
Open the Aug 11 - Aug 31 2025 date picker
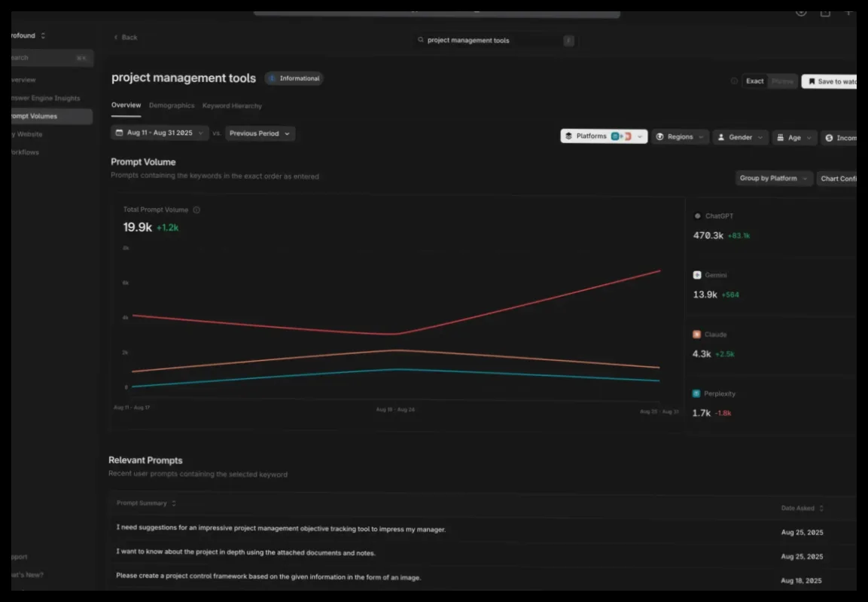[x=160, y=133]
